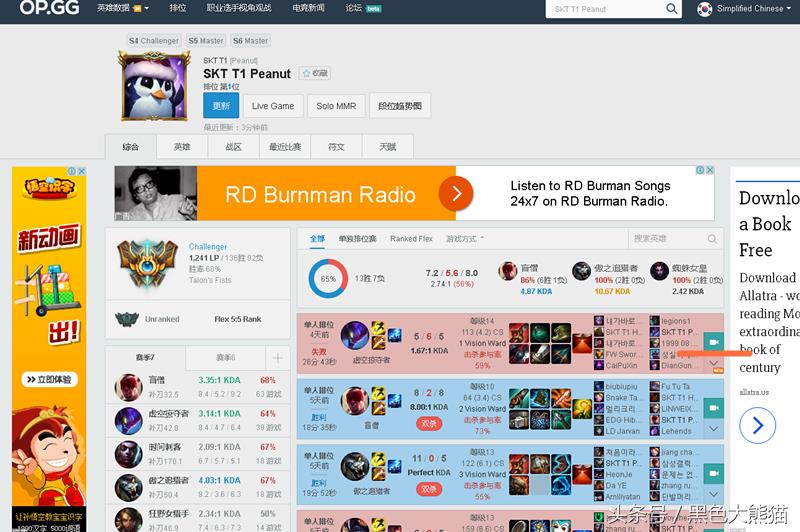Click the RD Burman Radio arrow button
This screenshot has width=800, height=532.
[456, 193]
